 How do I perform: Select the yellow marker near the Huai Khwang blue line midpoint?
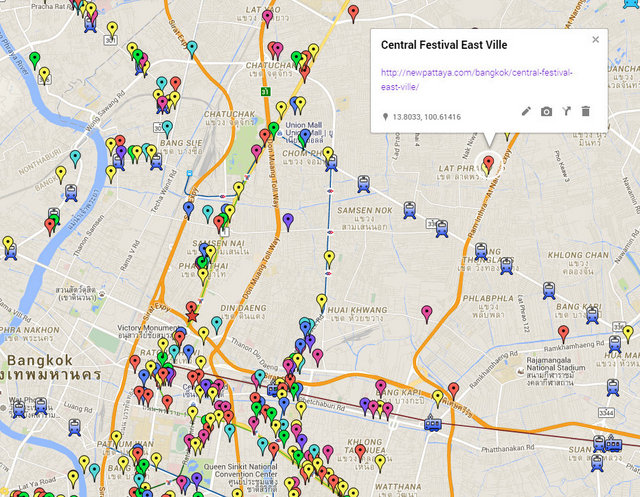pyautogui.click(x=329, y=260)
